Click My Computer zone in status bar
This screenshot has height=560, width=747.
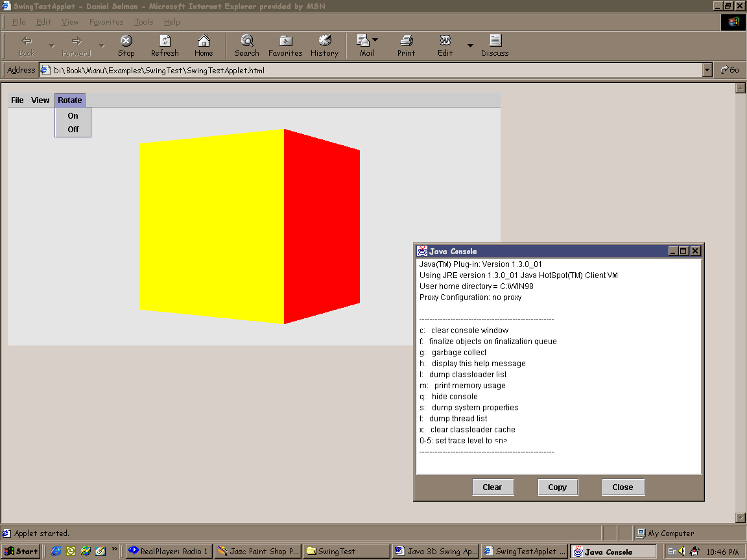click(665, 533)
